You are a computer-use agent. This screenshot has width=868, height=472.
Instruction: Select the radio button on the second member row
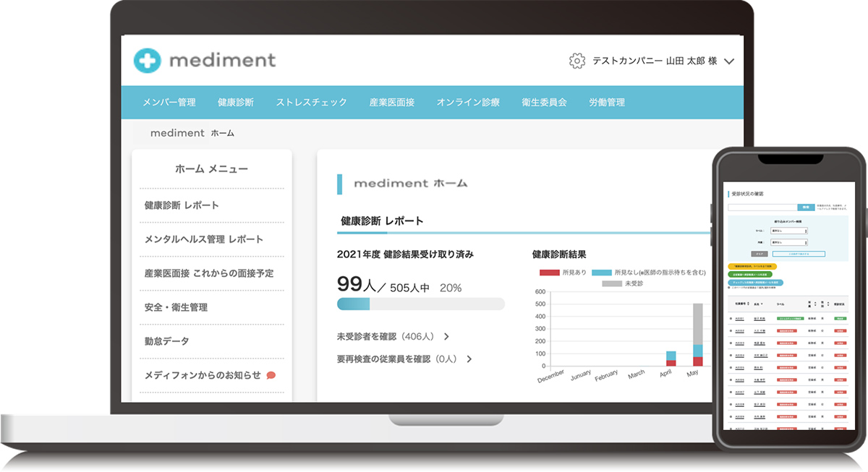pos(731,331)
